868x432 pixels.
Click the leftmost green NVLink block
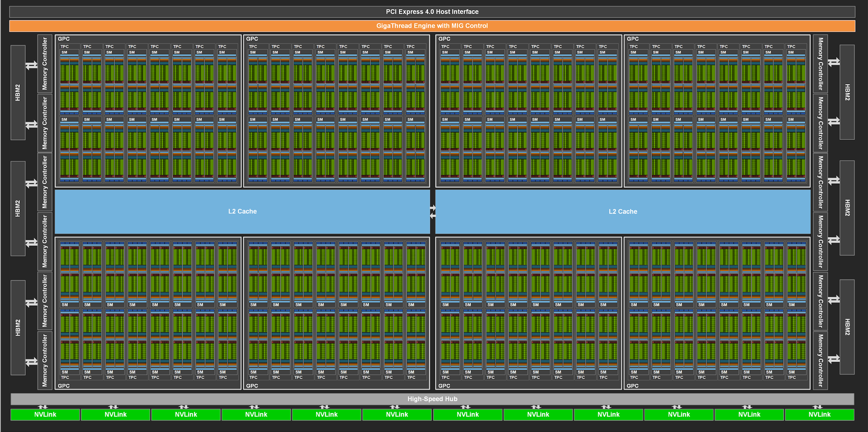[45, 414]
